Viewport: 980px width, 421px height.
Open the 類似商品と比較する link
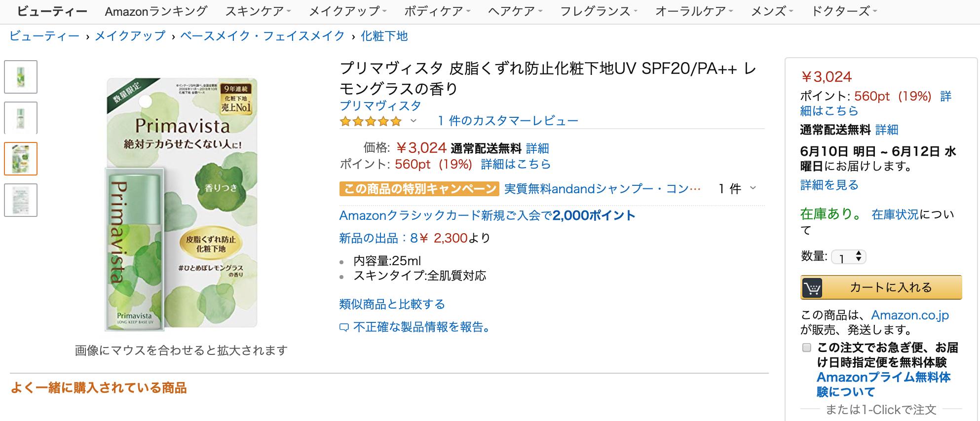(x=392, y=304)
